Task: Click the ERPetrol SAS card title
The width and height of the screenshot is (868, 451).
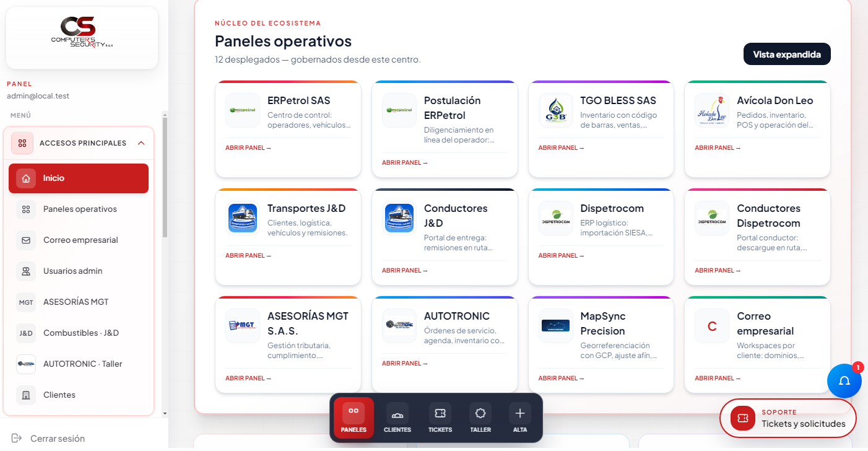Action: [299, 100]
